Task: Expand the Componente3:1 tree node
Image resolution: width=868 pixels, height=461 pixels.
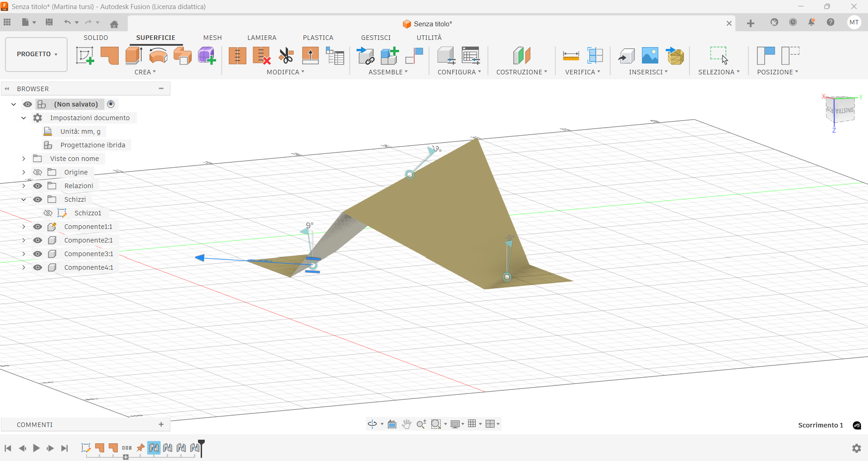Action: tap(24, 254)
